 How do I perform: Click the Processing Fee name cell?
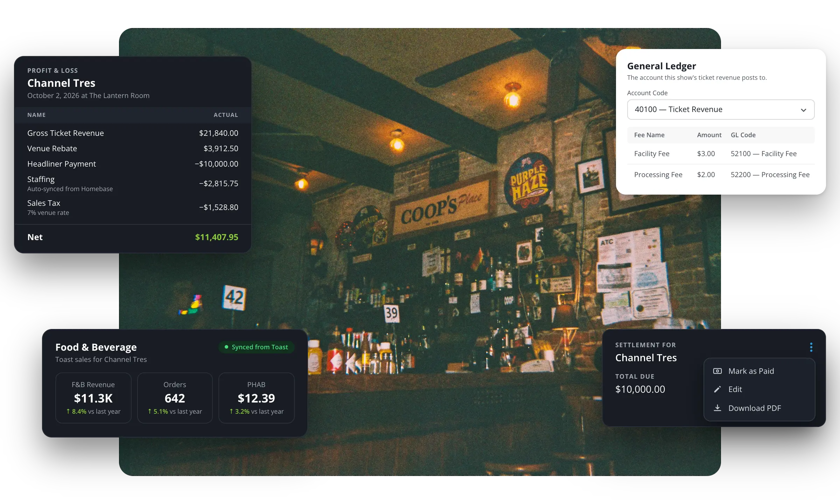pos(658,175)
